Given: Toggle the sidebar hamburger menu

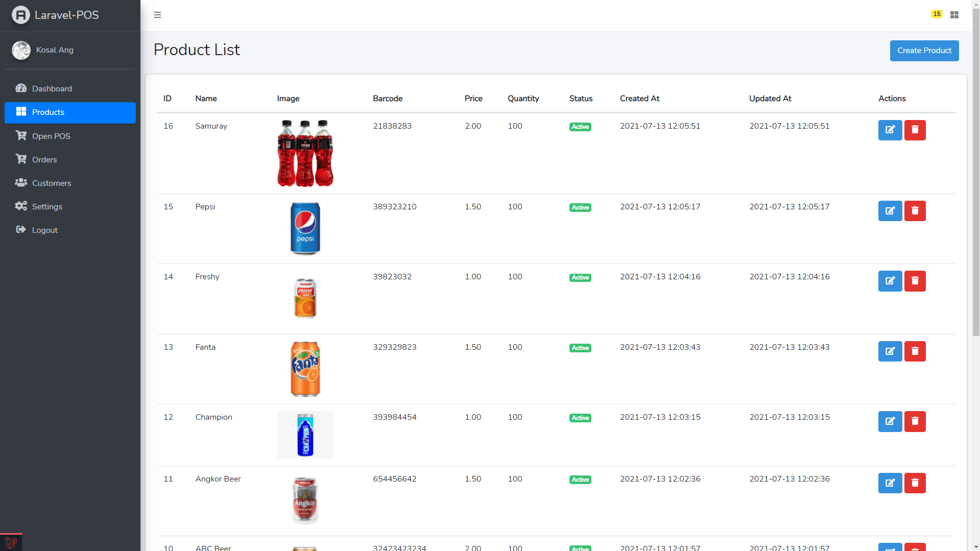Looking at the screenshot, I should point(157,15).
